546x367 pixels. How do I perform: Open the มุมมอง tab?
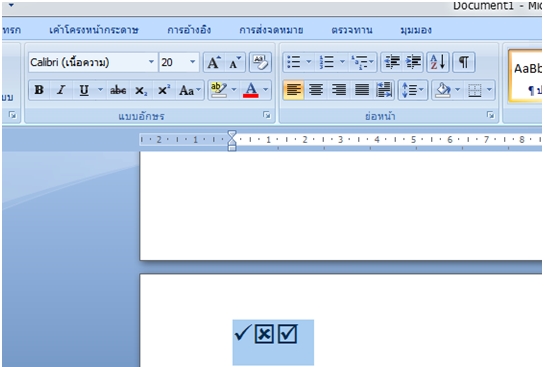pos(416,30)
